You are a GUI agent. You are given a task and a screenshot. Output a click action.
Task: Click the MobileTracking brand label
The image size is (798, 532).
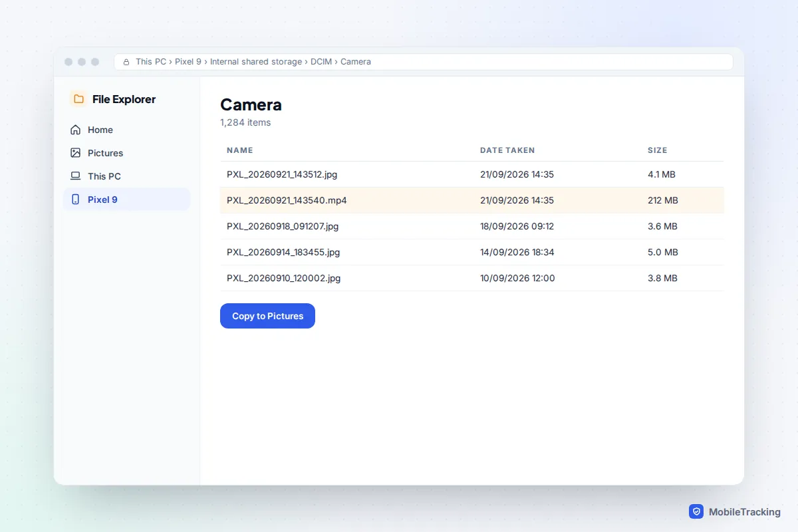point(745,512)
